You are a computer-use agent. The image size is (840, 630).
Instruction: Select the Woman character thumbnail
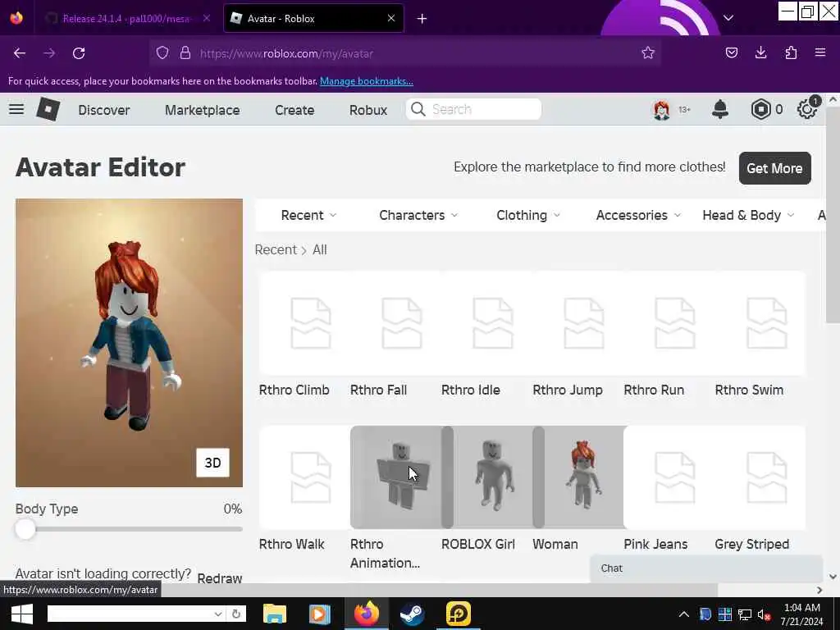pos(584,477)
